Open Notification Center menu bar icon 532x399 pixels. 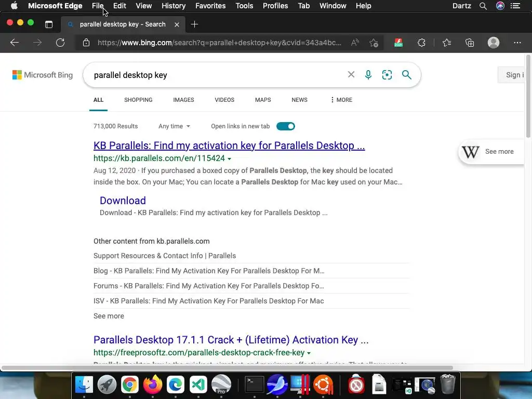pyautogui.click(x=515, y=6)
